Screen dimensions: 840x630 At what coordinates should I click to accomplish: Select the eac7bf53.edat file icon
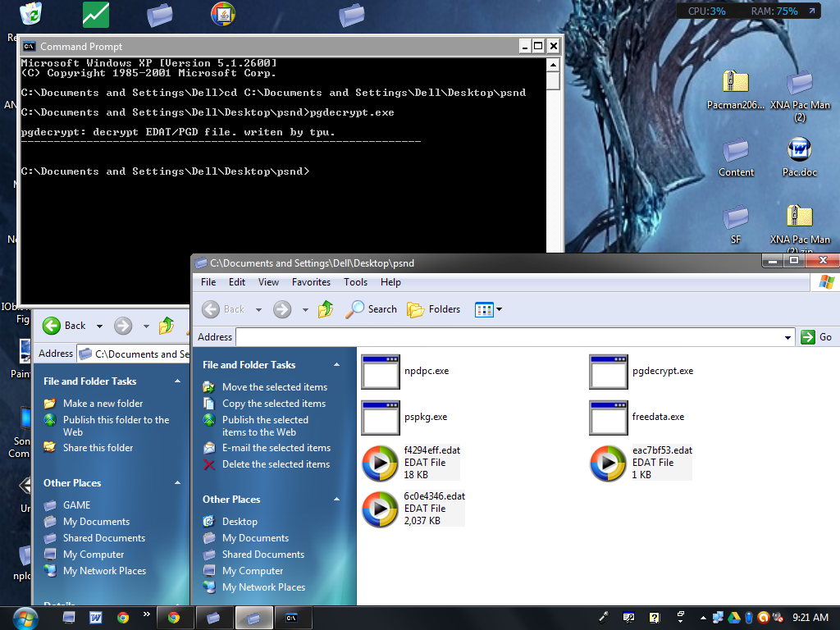pyautogui.click(x=609, y=463)
